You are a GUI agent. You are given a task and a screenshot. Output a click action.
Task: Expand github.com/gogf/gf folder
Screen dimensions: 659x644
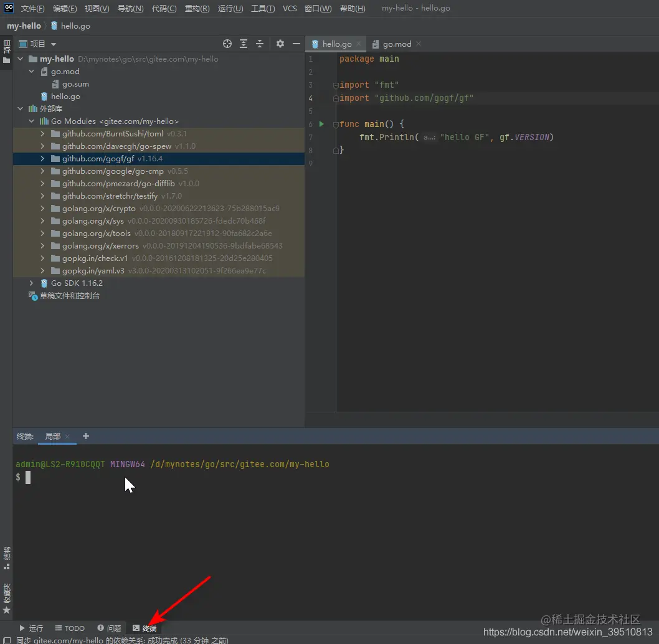42,158
